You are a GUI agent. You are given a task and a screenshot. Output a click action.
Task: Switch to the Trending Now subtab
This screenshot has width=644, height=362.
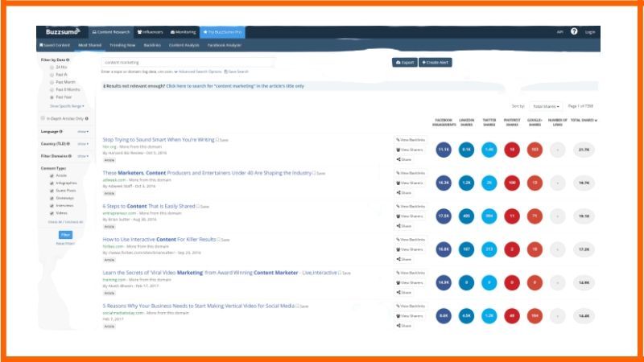(x=122, y=45)
